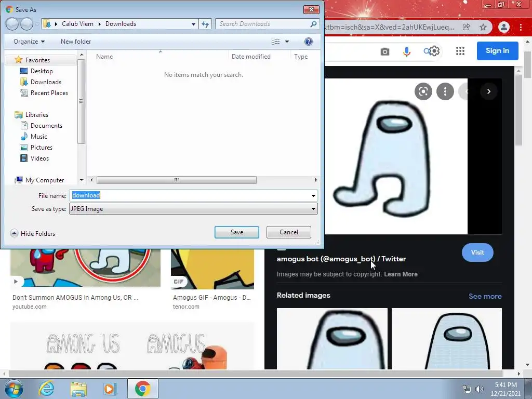Viewport: 532px width, 399px height.
Task: Open the amogus bot Twitter title link
Action: click(x=341, y=259)
